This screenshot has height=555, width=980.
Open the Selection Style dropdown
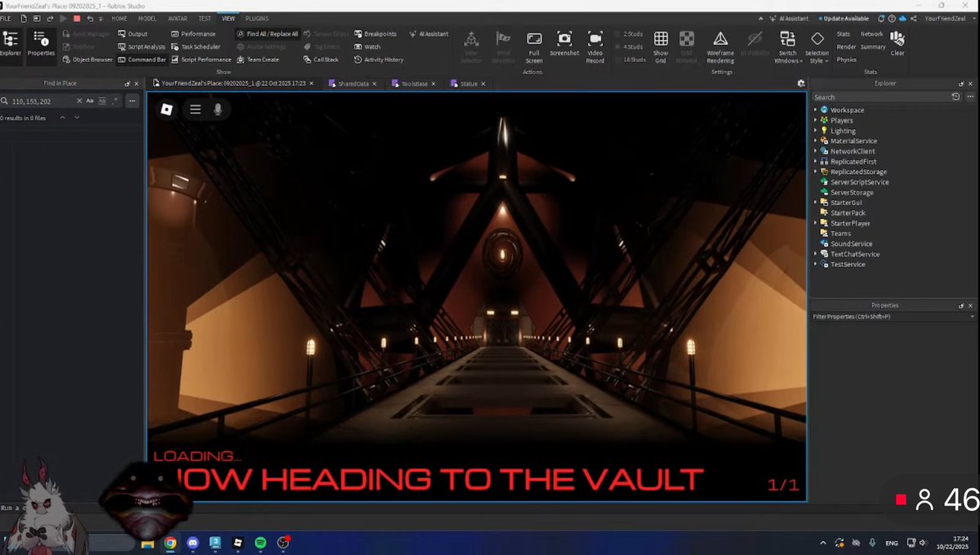click(817, 47)
